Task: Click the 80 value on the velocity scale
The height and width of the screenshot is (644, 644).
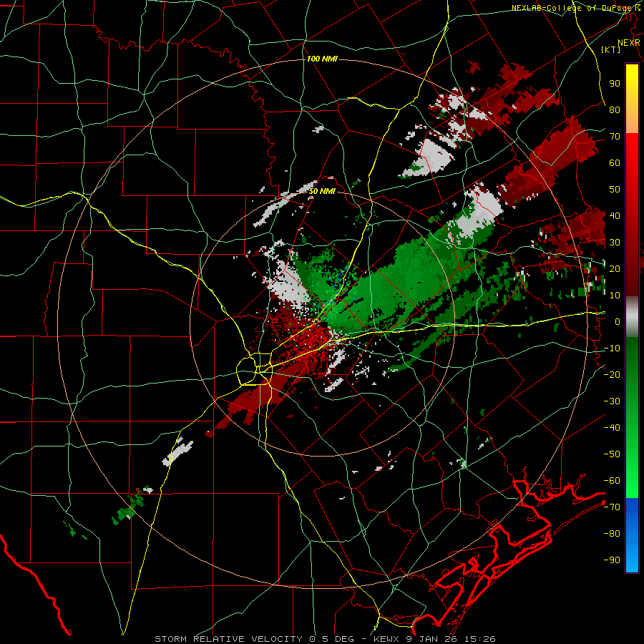Action: point(615,109)
